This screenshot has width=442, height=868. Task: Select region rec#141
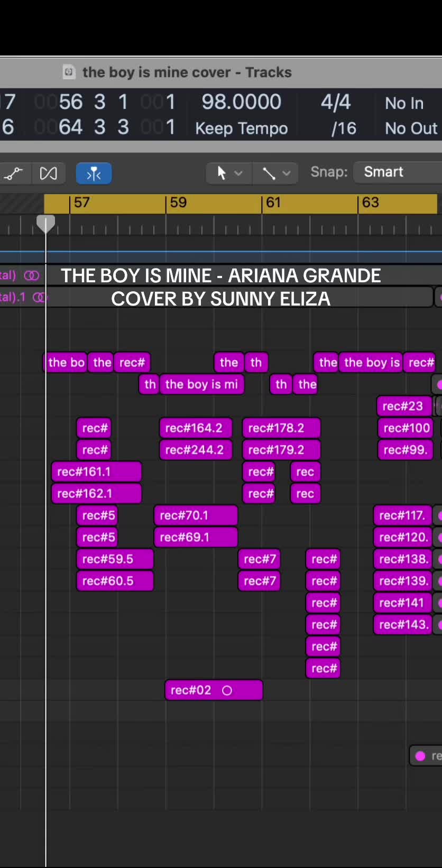[402, 603]
